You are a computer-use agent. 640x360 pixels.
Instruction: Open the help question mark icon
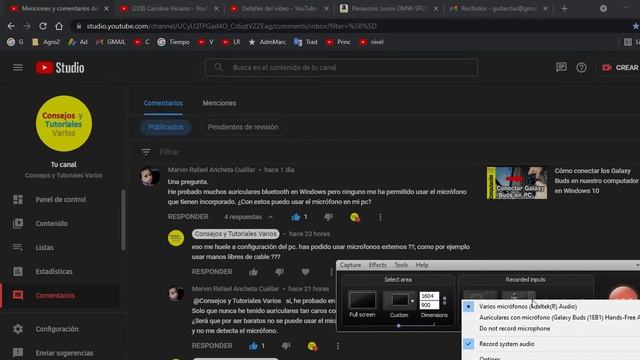tap(581, 67)
